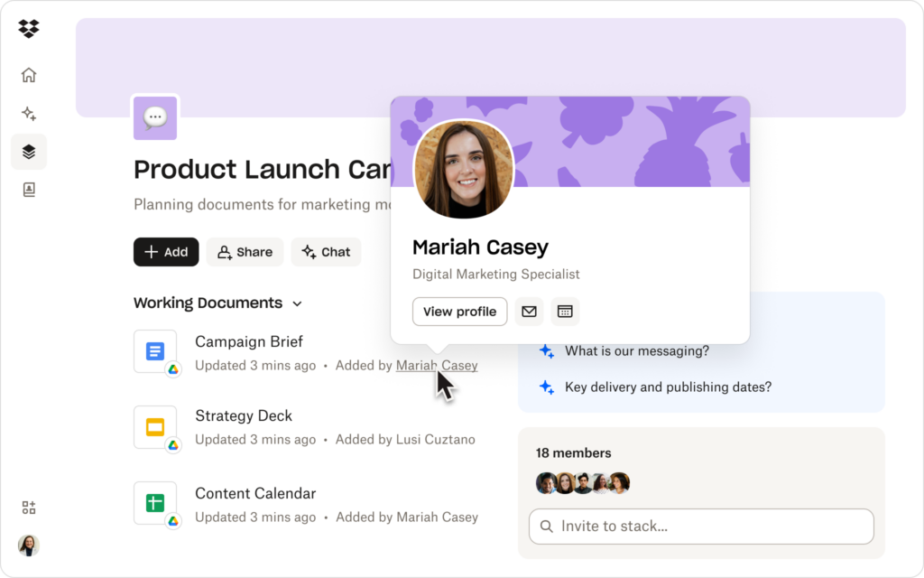Open the apps grid icon in sidebar
The height and width of the screenshot is (578, 924).
(29, 508)
